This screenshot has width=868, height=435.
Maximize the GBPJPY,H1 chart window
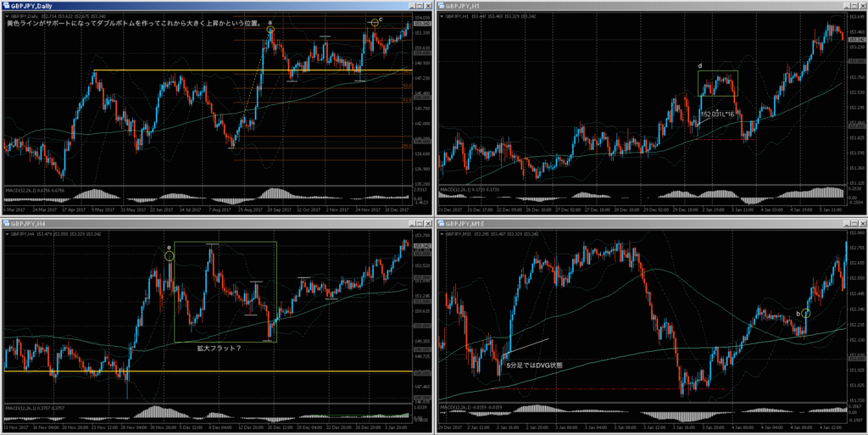854,5
